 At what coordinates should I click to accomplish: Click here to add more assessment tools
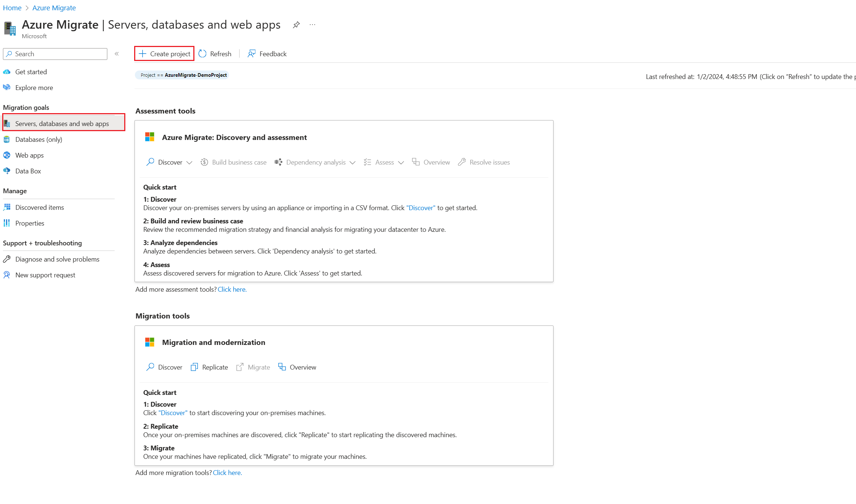point(232,289)
